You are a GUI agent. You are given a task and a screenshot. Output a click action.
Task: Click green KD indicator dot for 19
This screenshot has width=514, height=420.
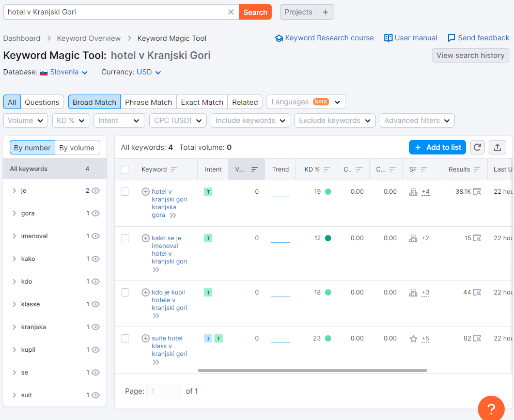click(x=328, y=192)
